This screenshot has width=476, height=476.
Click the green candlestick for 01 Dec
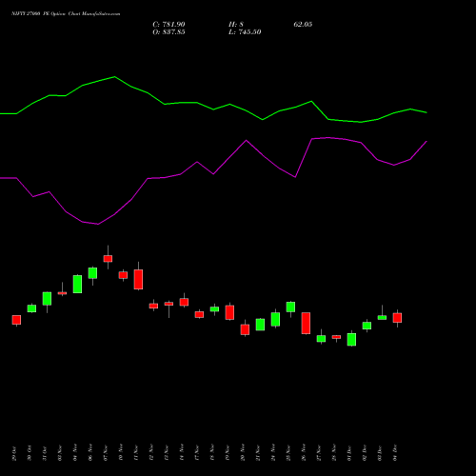point(351,339)
